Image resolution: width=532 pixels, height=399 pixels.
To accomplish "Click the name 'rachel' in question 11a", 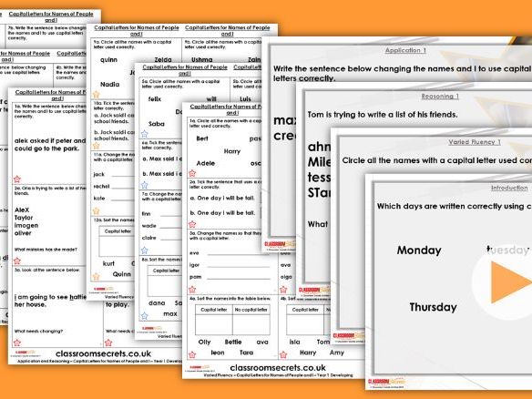I will (101, 186).
